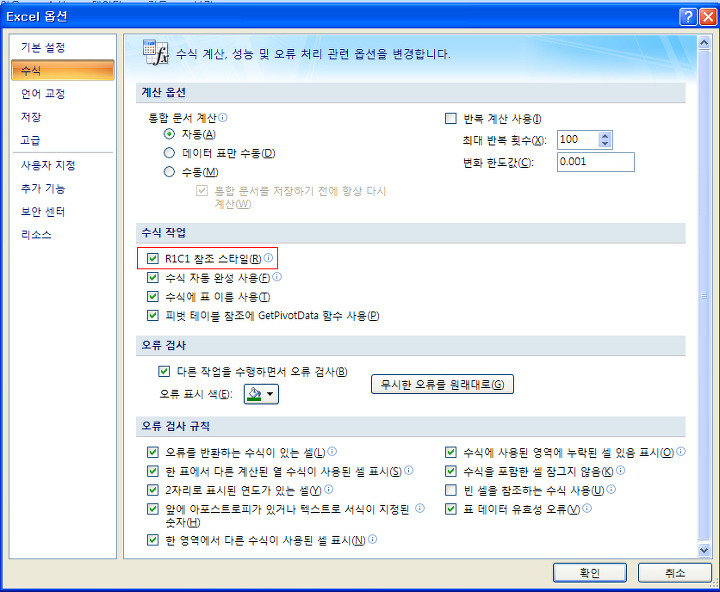Cancel with 취소 button

tap(675, 573)
